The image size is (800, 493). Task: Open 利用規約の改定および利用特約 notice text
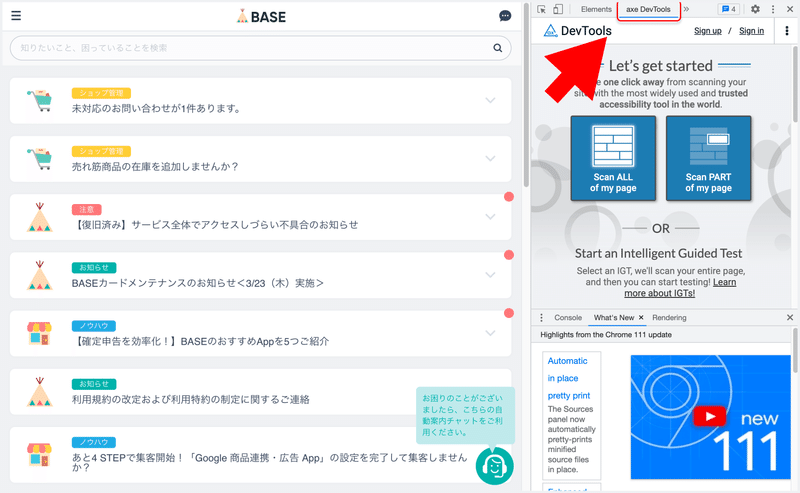[190, 399]
